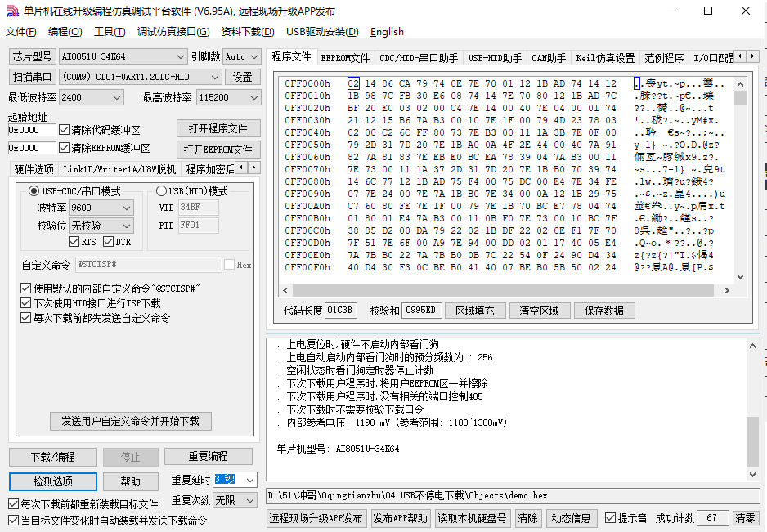Click log panel scroll up arrow
This screenshot has width=767, height=532.
click(x=752, y=346)
